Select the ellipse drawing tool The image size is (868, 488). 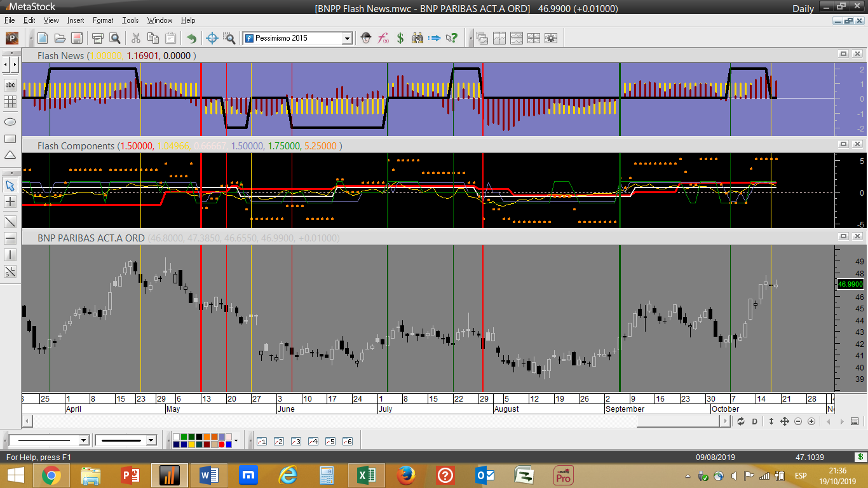[10, 121]
